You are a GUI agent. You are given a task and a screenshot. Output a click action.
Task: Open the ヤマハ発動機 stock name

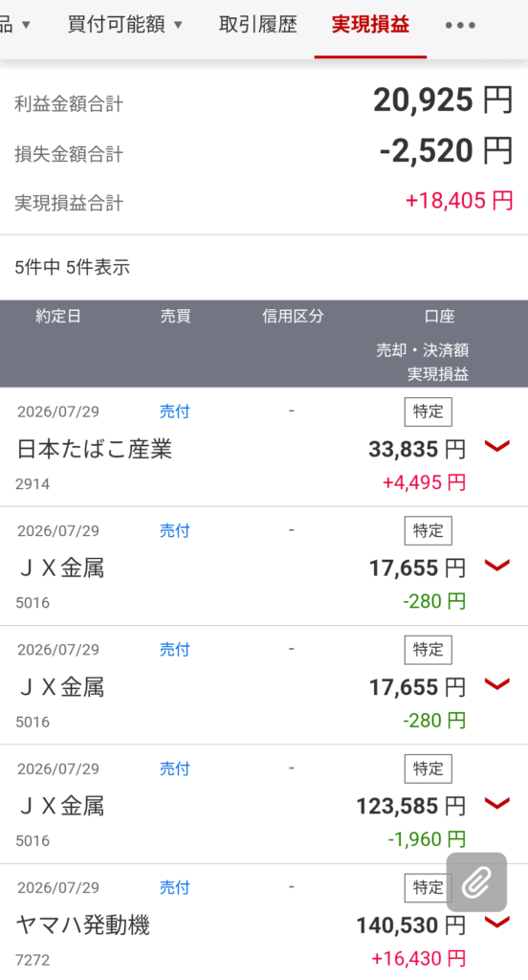pyautogui.click(x=83, y=925)
